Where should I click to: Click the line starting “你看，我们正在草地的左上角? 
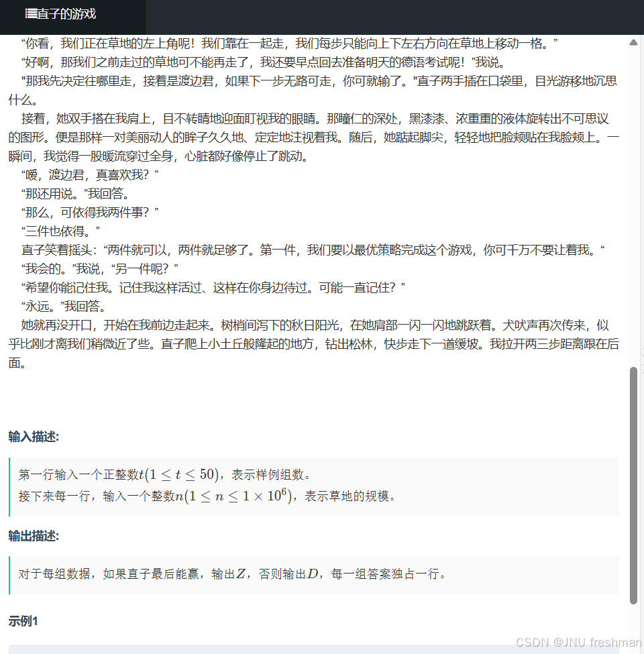(x=290, y=44)
